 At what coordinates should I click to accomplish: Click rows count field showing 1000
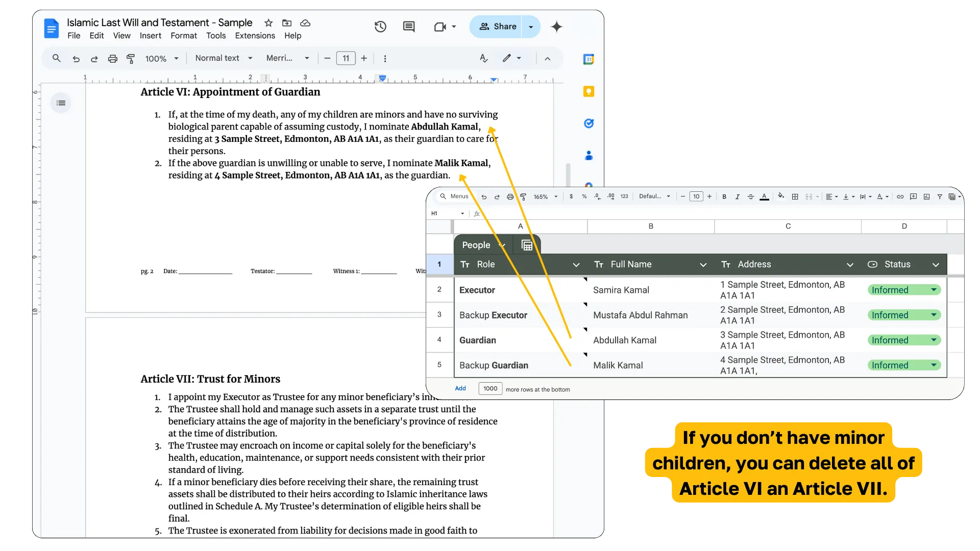[490, 388]
